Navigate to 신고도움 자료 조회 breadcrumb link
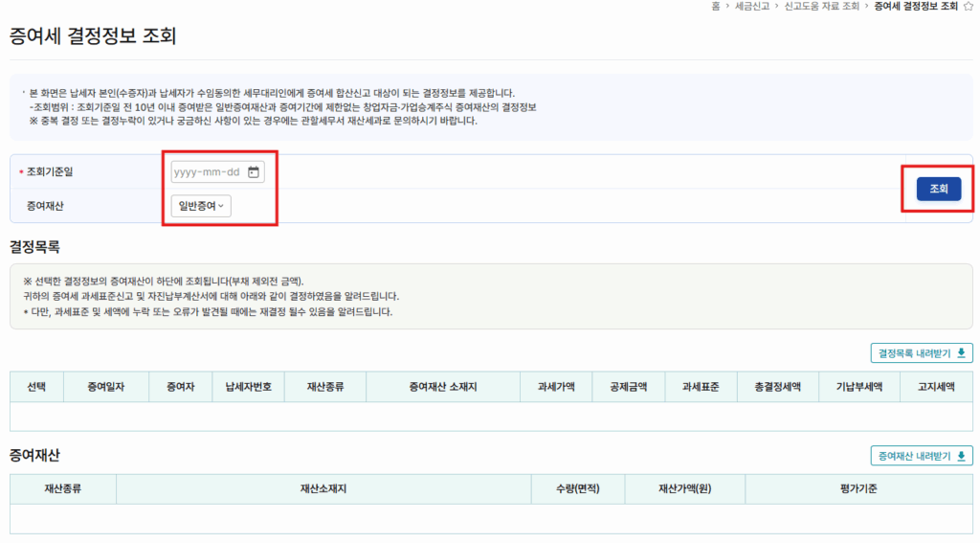The image size is (980, 543). click(x=822, y=6)
